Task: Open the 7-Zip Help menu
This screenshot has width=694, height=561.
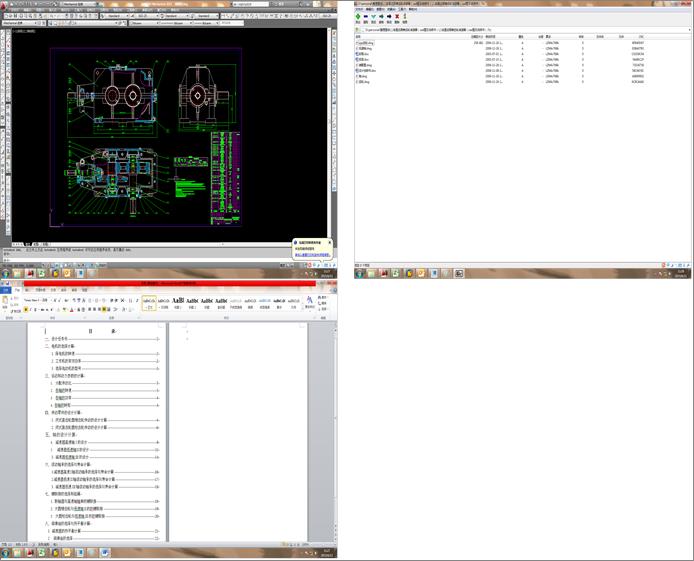Action: coord(413,9)
